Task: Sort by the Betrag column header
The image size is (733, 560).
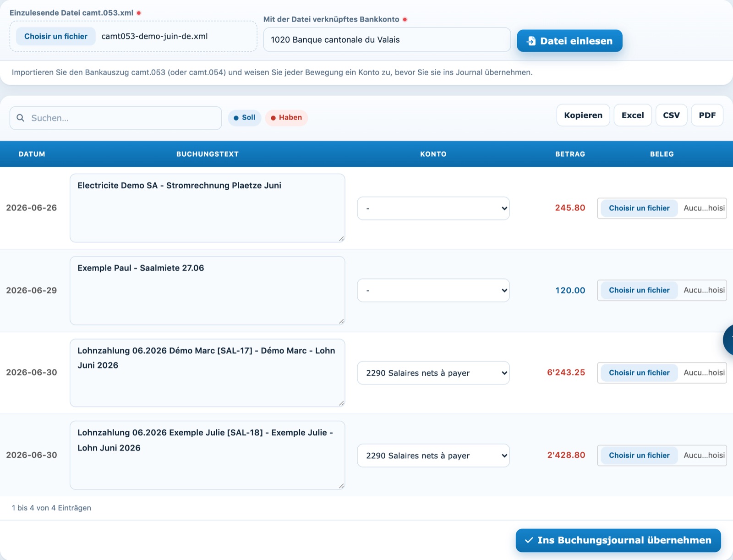Action: pos(570,154)
